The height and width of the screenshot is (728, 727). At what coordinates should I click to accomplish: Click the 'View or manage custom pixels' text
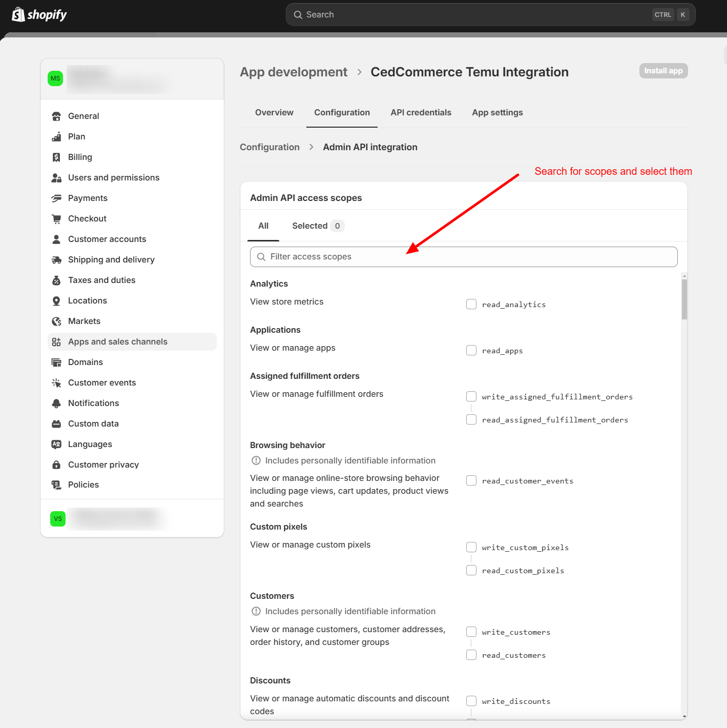tap(310, 545)
